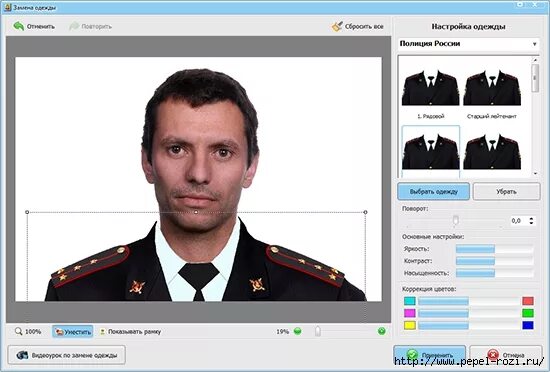Select the Старший лейтенант uniform thumbnail
The image size is (550, 372).
[x=492, y=88]
